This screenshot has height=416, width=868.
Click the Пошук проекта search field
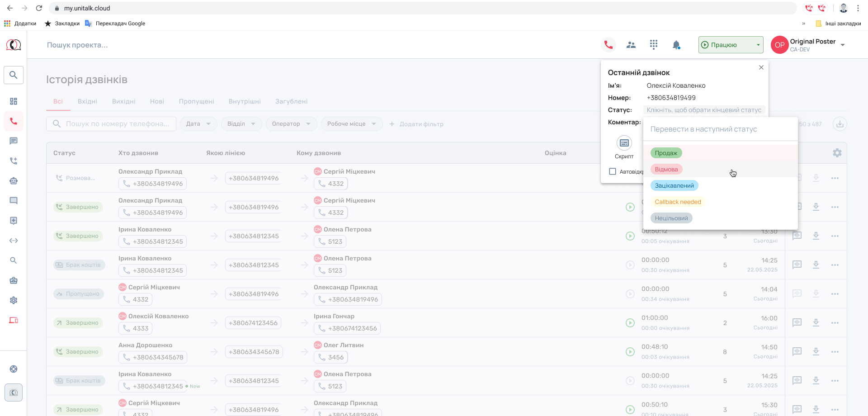[77, 45]
